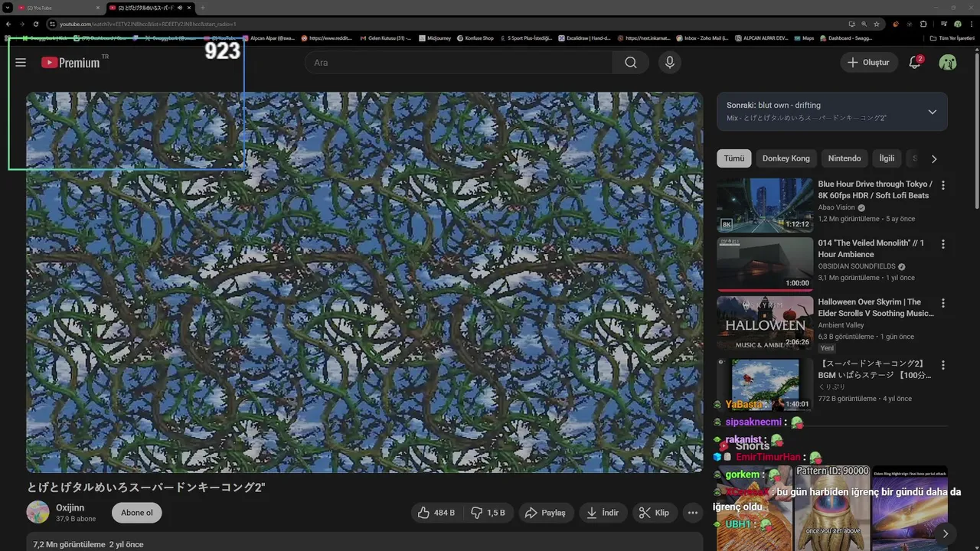Select the İlgili chip

pyautogui.click(x=887, y=158)
